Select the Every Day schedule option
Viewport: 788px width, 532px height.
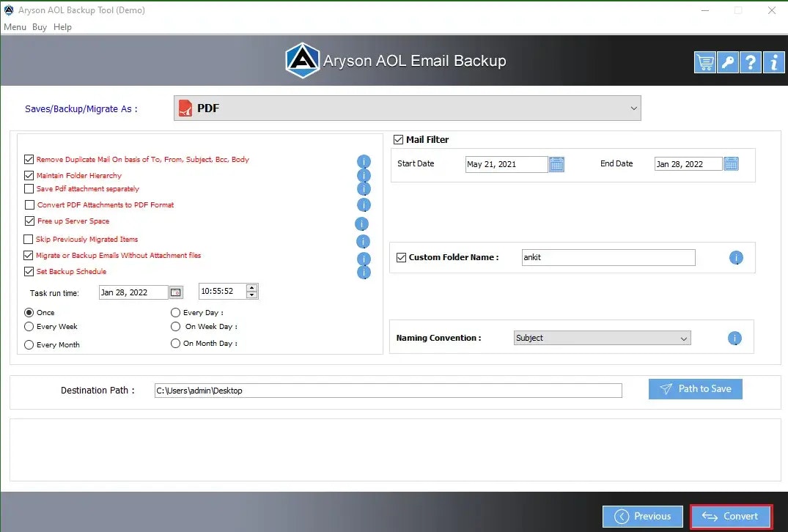coord(175,312)
